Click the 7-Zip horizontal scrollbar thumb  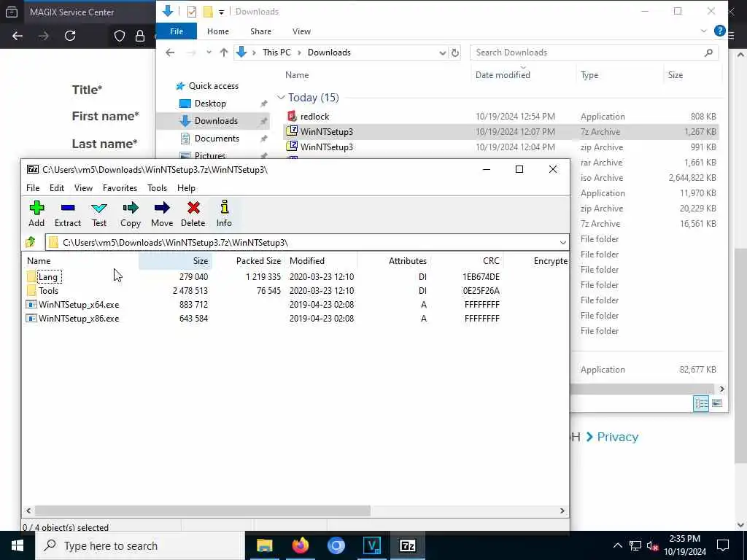[203, 510]
